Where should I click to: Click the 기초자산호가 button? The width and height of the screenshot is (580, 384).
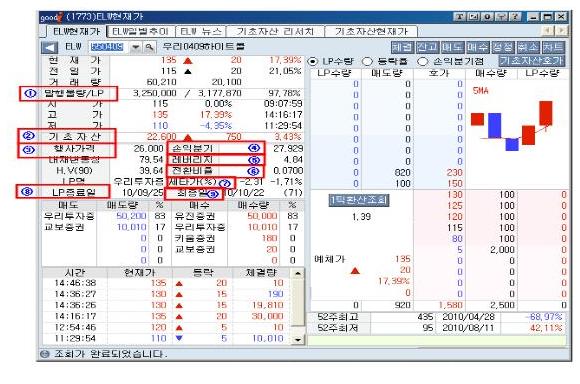[x=532, y=61]
